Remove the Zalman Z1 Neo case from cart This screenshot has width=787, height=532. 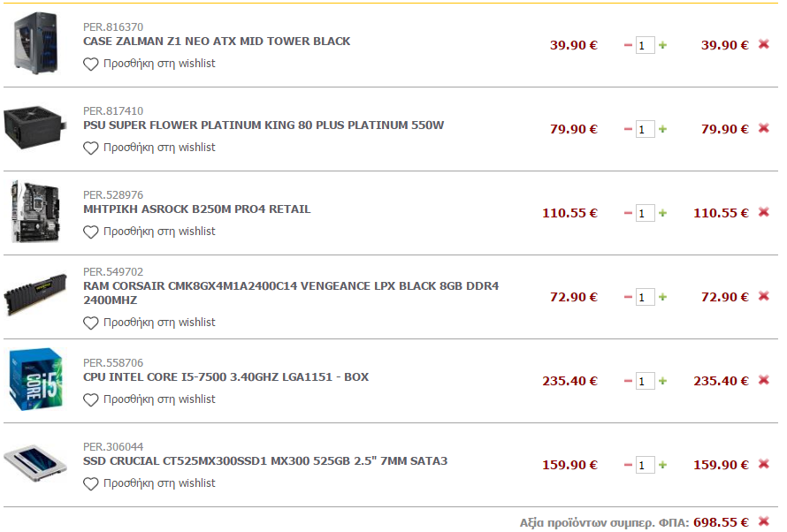(x=763, y=44)
